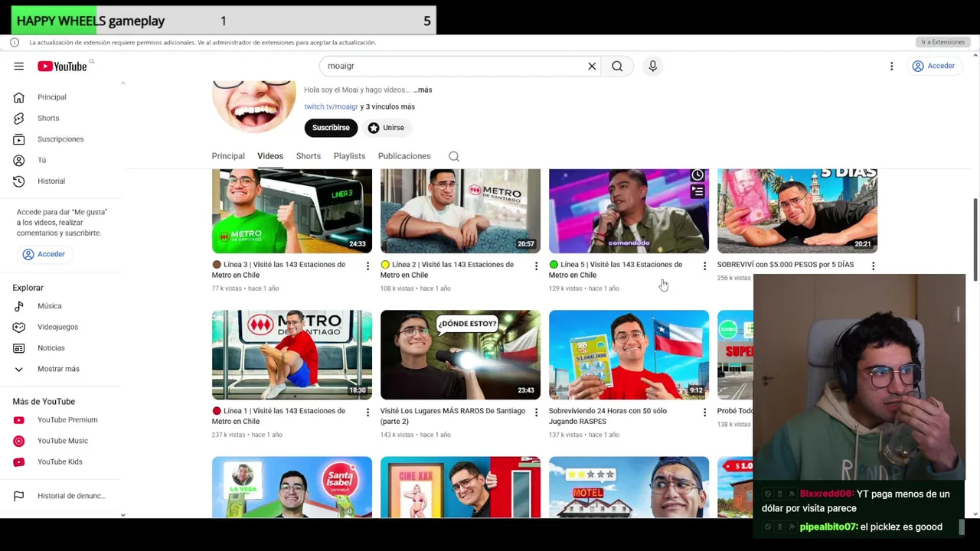Open Suscripciones in the sidebar
The image size is (980, 551).
[60, 139]
